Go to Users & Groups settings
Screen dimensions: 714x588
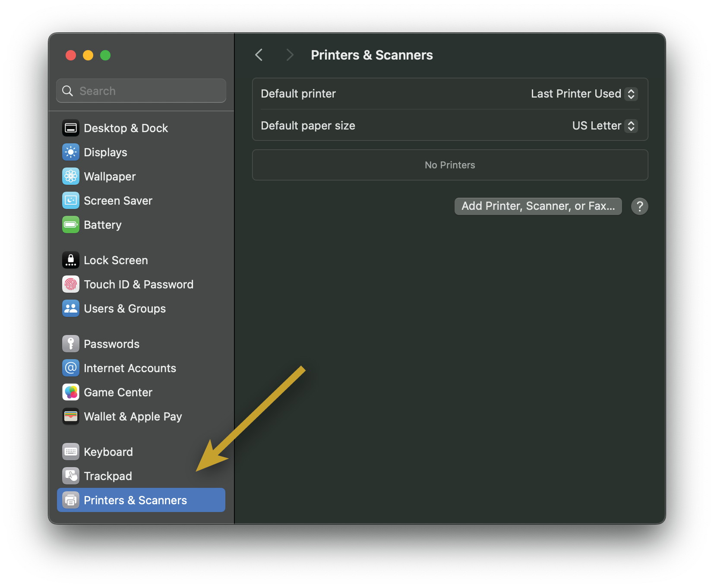pos(124,309)
